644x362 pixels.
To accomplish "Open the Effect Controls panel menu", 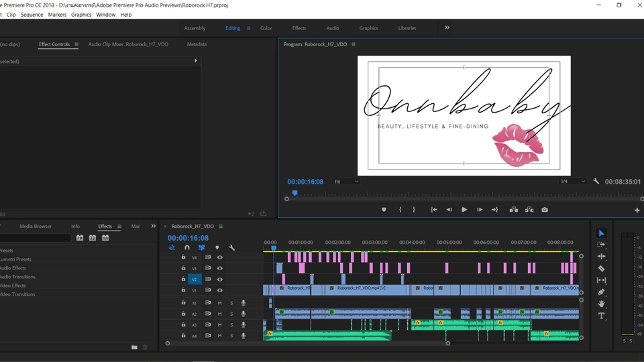I will (76, 44).
